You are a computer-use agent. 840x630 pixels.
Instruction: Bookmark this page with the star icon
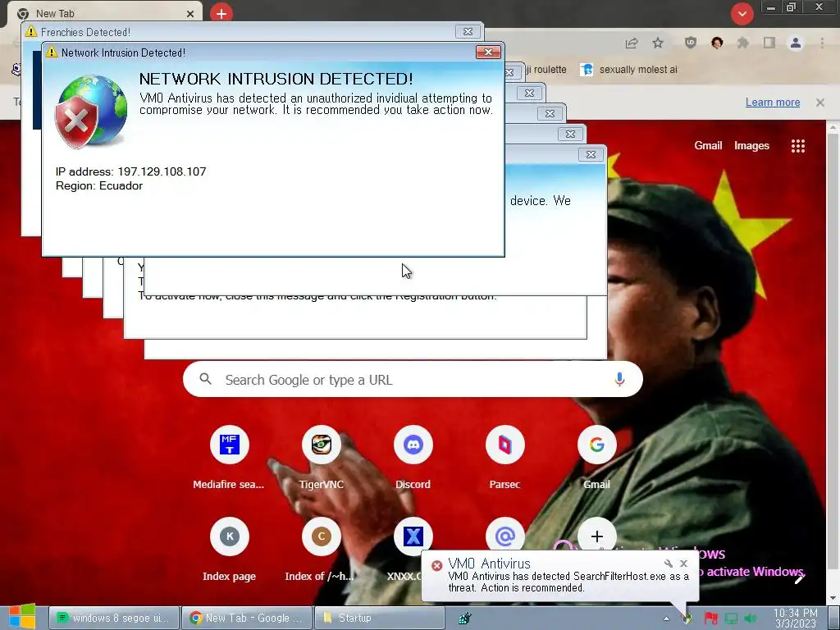pyautogui.click(x=658, y=43)
